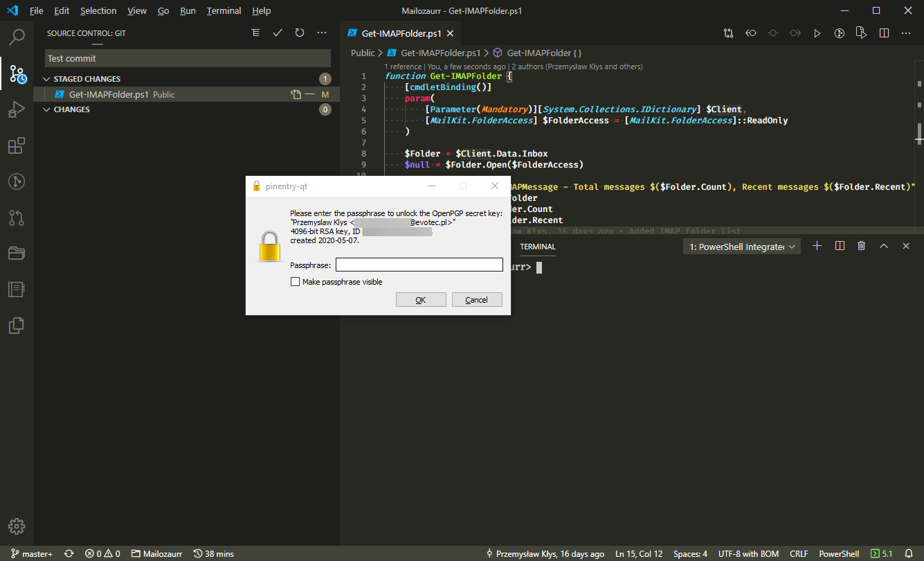924x561 pixels.
Task: Refresh Source Control using the reload icon
Action: pyautogui.click(x=299, y=33)
